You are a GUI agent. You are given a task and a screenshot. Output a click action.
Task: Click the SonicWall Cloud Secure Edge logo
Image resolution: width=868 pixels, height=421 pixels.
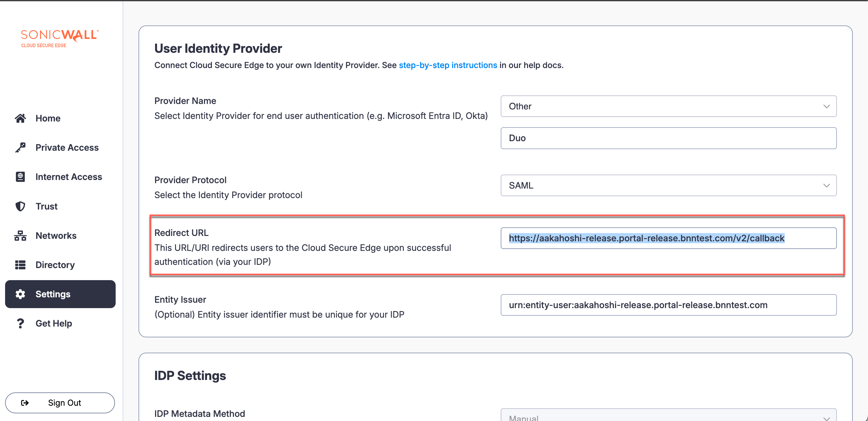coord(60,38)
